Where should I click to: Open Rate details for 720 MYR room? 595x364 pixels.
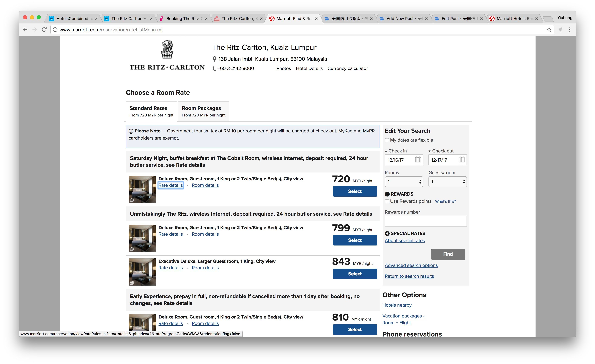[x=170, y=185]
